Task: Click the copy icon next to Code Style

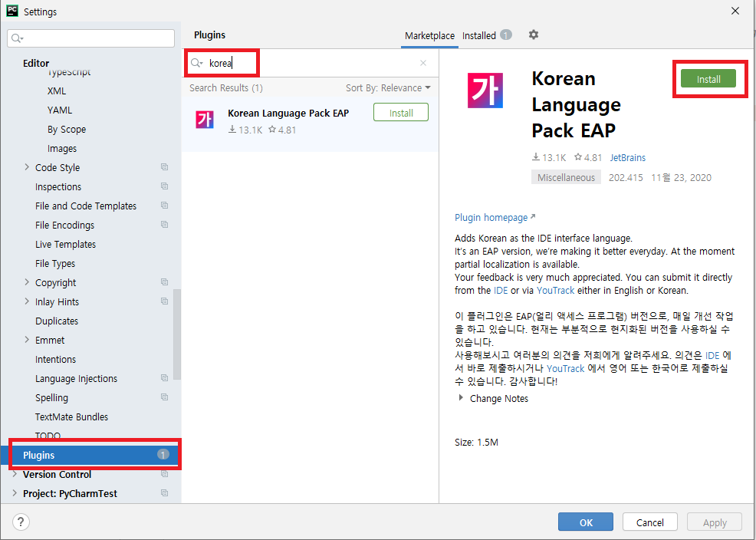Action: [x=164, y=167]
